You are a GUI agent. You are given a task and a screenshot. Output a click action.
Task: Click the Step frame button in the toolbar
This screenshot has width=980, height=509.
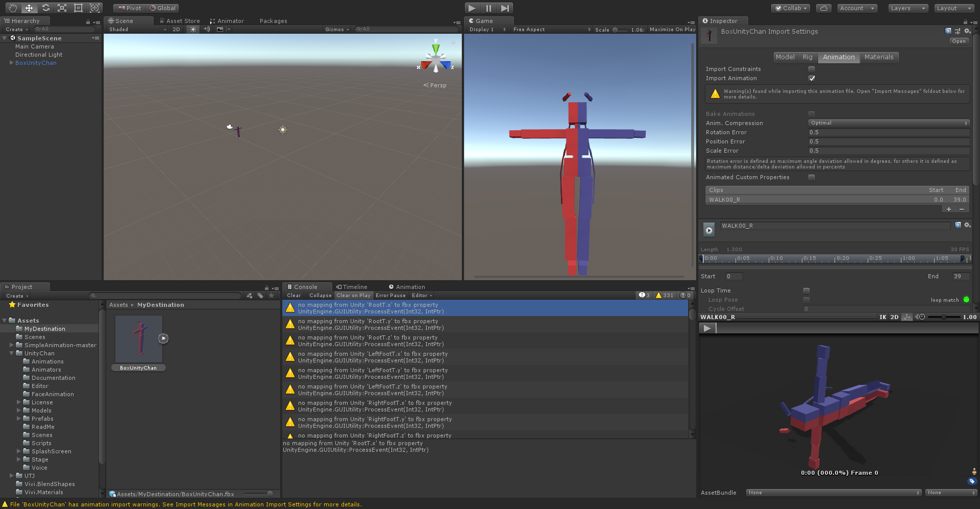click(x=505, y=8)
